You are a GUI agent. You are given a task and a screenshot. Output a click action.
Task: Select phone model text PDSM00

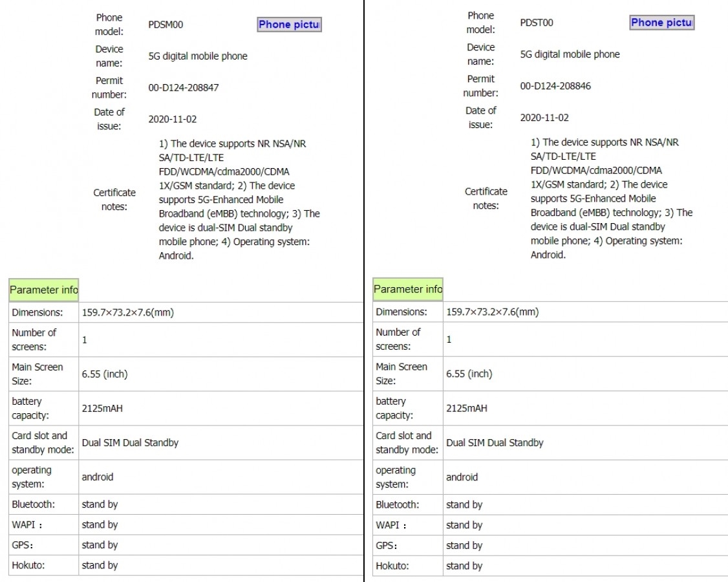pos(167,25)
